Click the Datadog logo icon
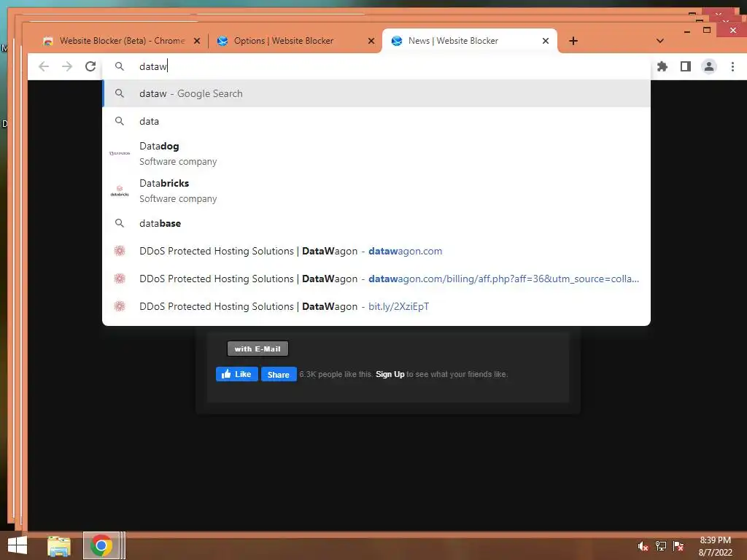The image size is (747, 560). click(x=120, y=153)
